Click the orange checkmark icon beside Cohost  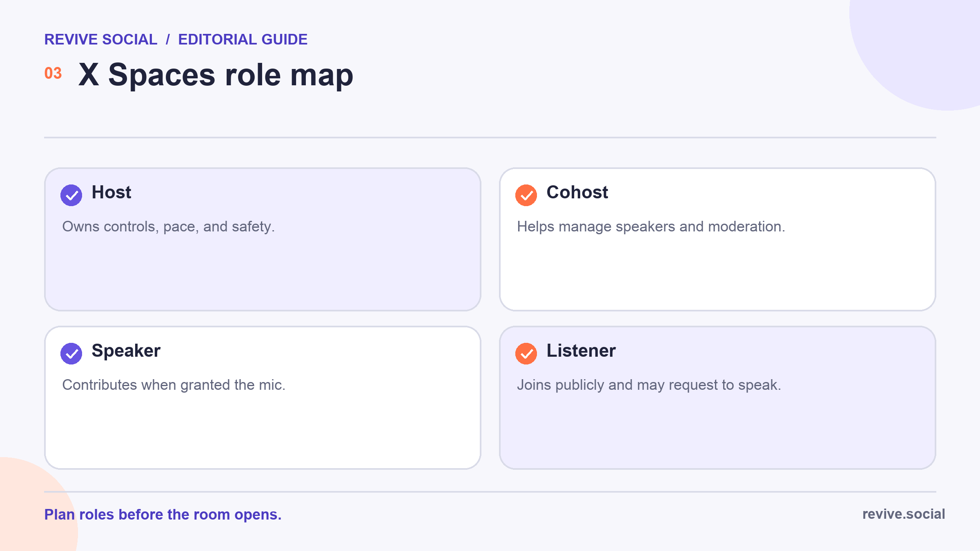coord(526,195)
